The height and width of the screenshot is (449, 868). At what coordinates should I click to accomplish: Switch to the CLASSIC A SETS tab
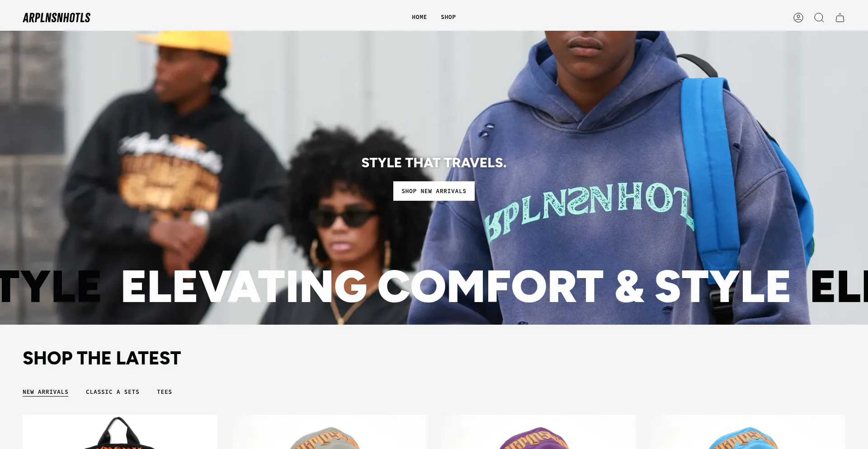click(x=113, y=392)
